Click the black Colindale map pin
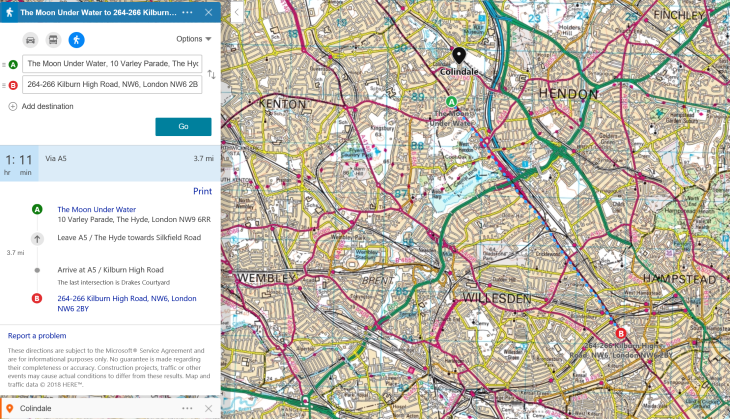Image resolution: width=730 pixels, height=419 pixels. (458, 56)
